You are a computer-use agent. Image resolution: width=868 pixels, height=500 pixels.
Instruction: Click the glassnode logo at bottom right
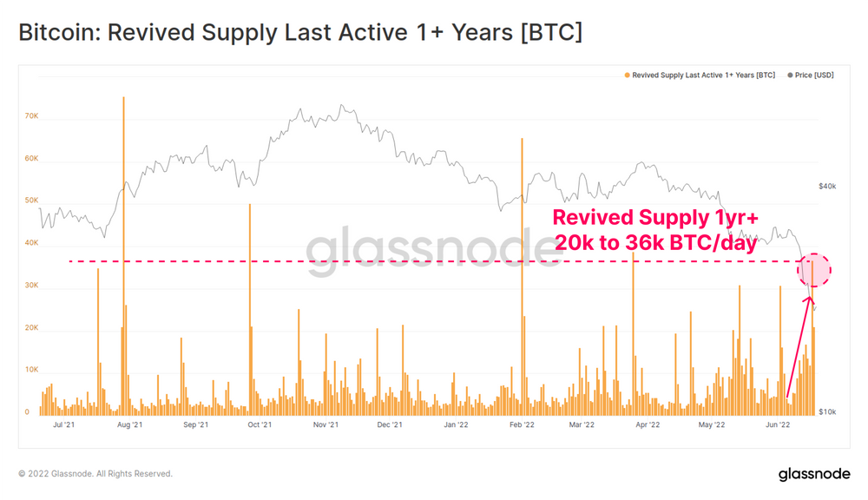click(814, 475)
